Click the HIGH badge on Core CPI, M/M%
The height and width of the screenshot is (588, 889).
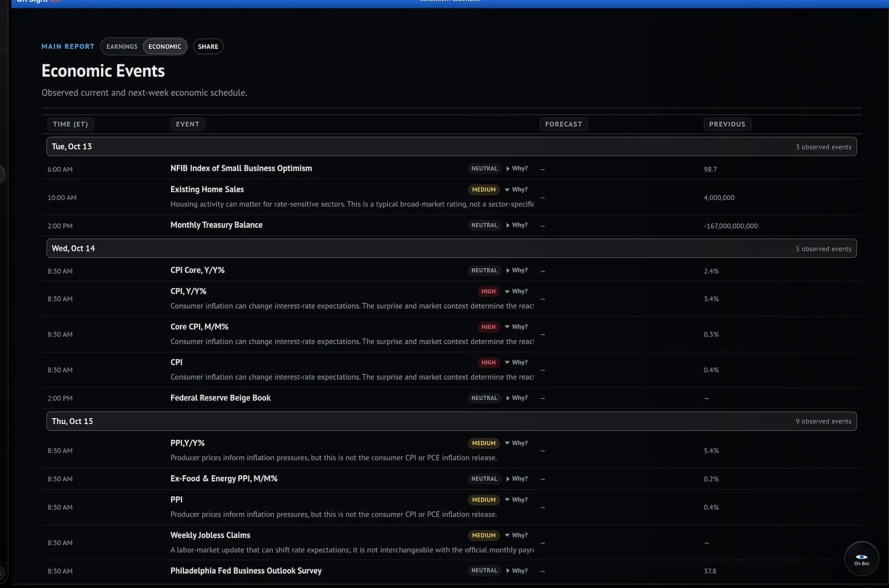(x=488, y=327)
